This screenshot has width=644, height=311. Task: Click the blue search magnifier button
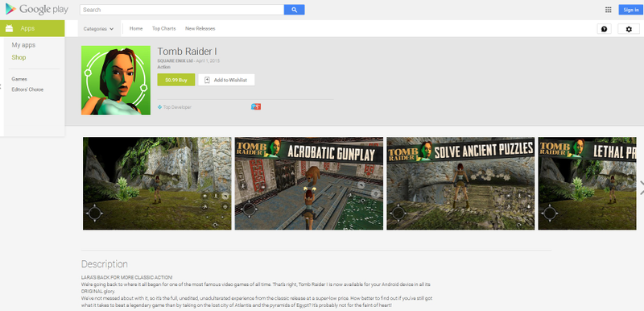tap(294, 10)
